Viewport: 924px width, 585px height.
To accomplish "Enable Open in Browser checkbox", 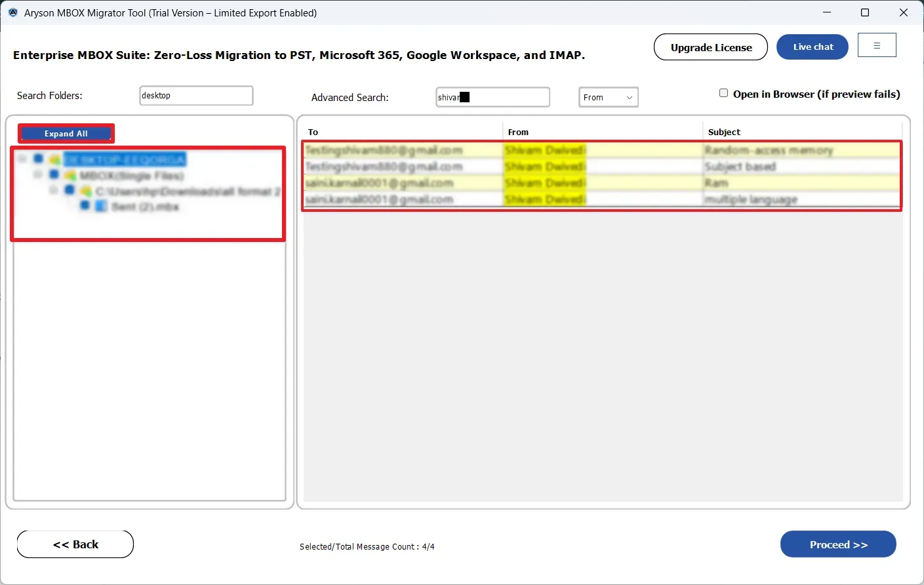I will click(723, 93).
